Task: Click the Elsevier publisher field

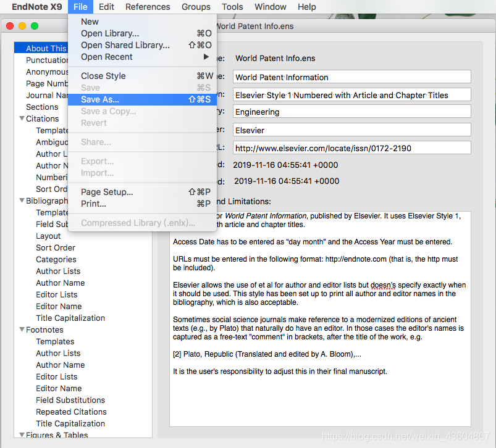Action: point(351,130)
